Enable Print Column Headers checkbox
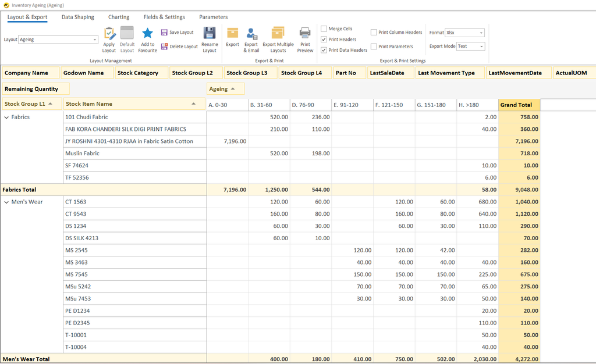This screenshot has height=364, width=596. pyautogui.click(x=374, y=32)
